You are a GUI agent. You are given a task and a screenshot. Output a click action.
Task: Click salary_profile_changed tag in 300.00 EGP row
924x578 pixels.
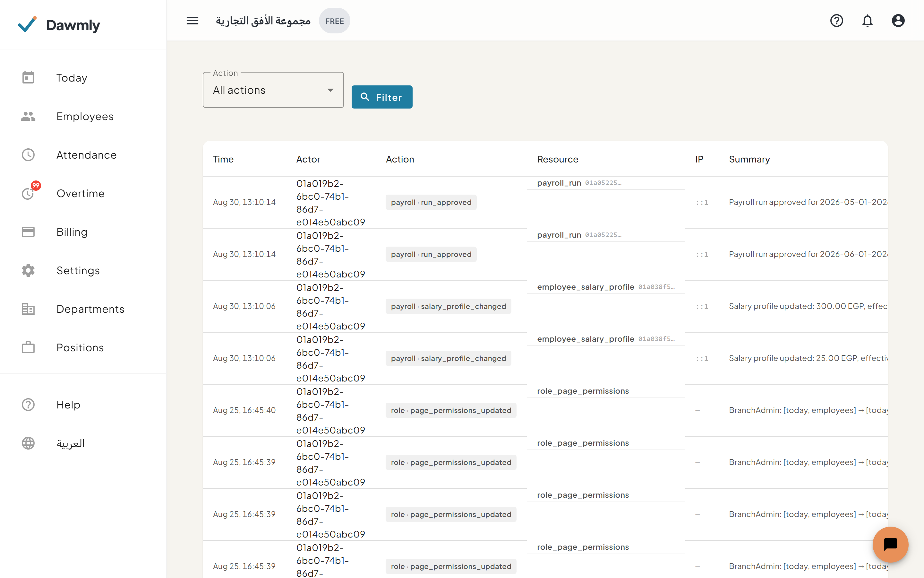(x=448, y=306)
